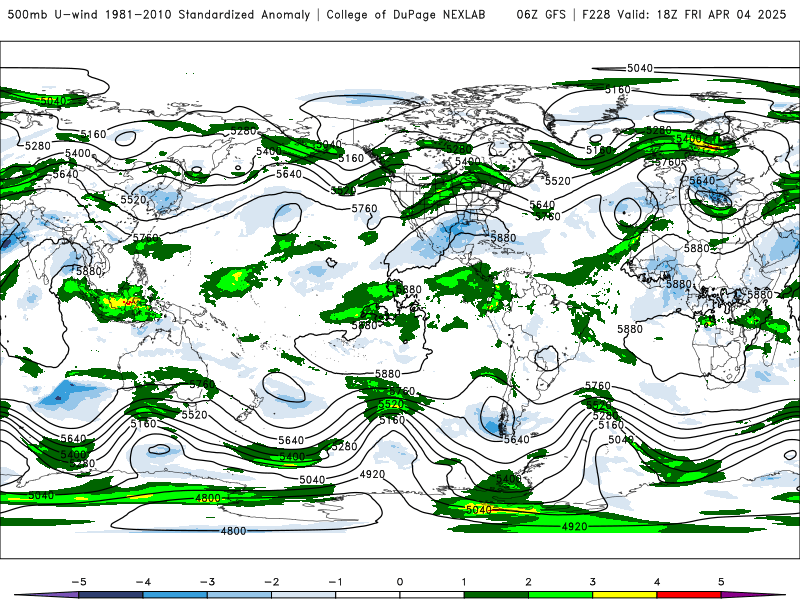Select the dark green colorbar segment
This screenshot has height=600, width=800.
tap(496, 595)
